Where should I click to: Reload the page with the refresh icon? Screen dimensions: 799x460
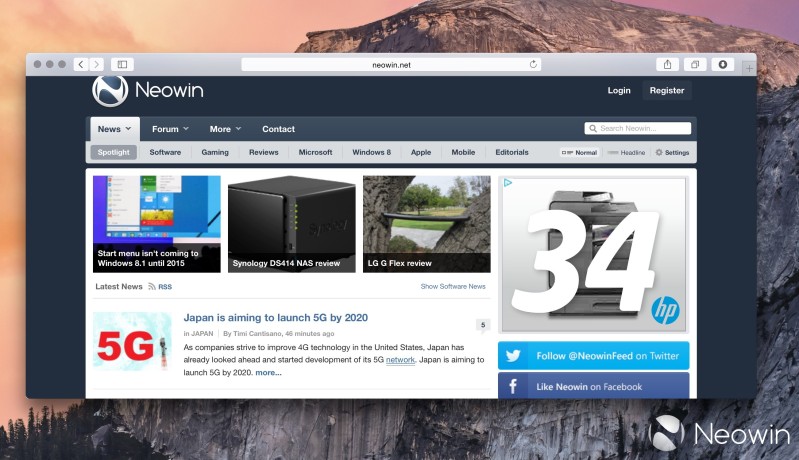click(x=534, y=64)
